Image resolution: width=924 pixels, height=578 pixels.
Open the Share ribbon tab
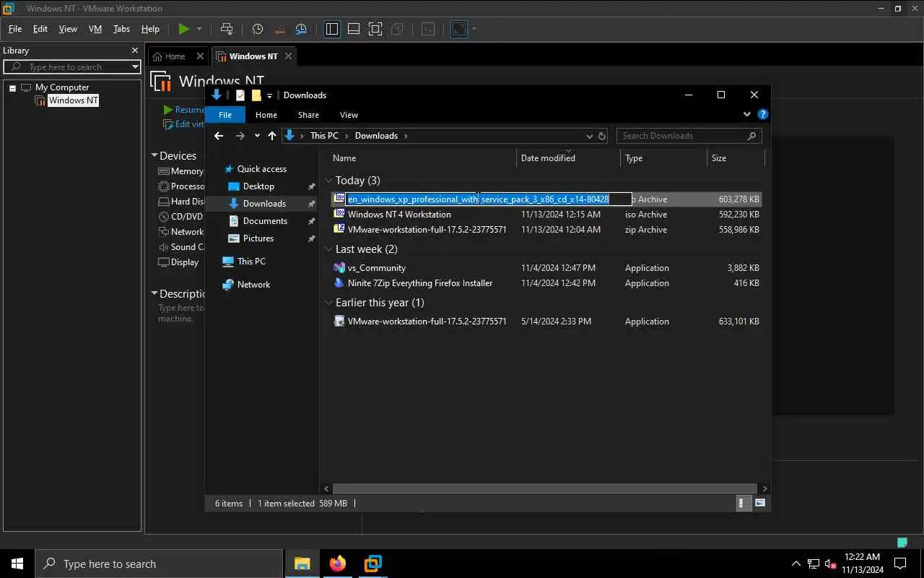pos(308,115)
